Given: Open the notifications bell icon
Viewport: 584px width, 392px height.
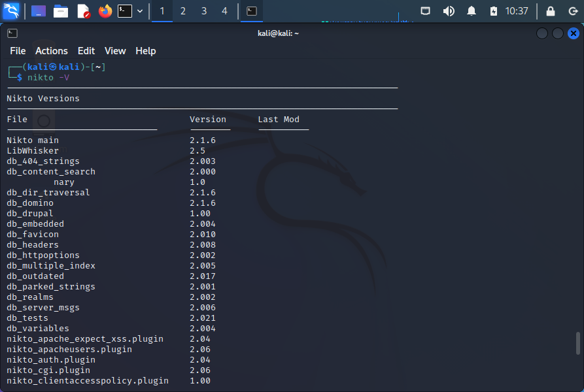Looking at the screenshot, I should pos(472,11).
